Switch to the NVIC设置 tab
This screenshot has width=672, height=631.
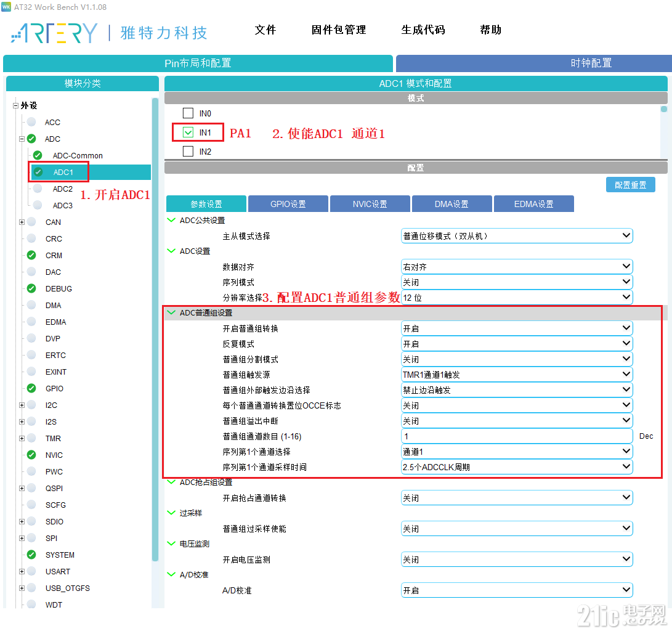[370, 204]
